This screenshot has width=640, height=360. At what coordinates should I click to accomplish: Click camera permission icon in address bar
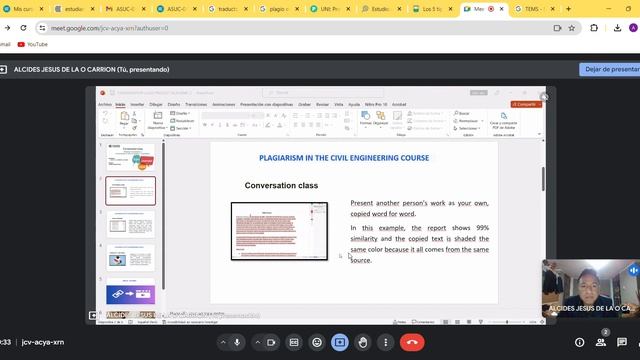click(x=557, y=28)
